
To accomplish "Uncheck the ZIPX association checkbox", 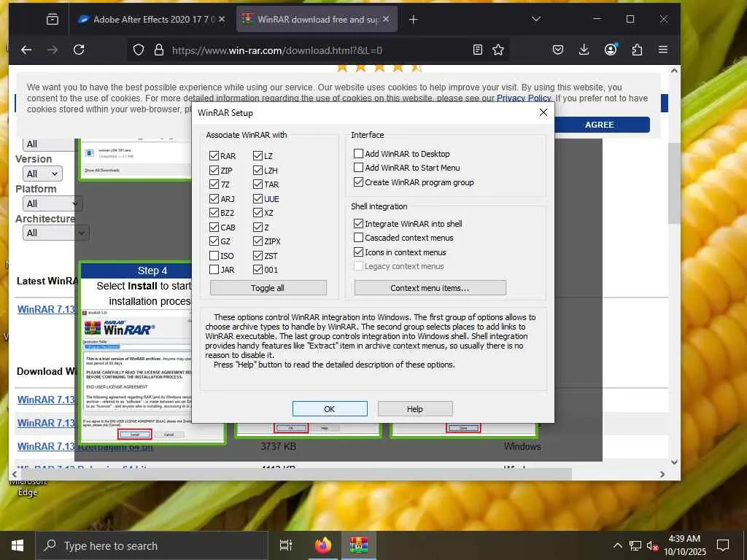I will click(x=258, y=241).
